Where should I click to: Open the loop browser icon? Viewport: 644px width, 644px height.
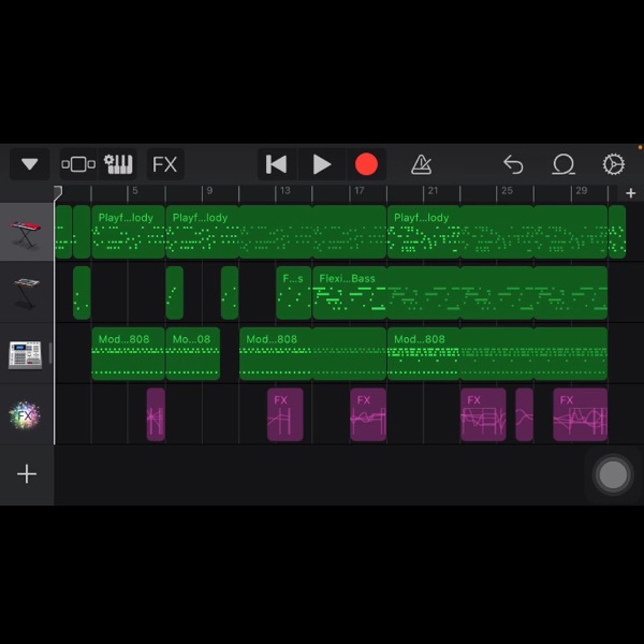[563, 164]
